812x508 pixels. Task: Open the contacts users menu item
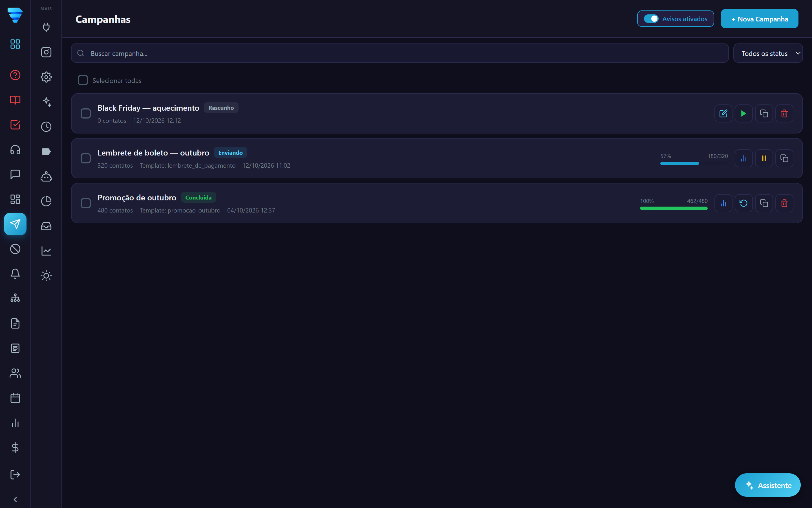[15, 373]
